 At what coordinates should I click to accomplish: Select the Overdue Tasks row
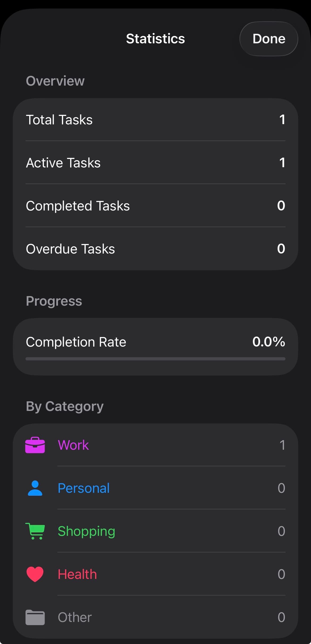pyautogui.click(x=155, y=249)
